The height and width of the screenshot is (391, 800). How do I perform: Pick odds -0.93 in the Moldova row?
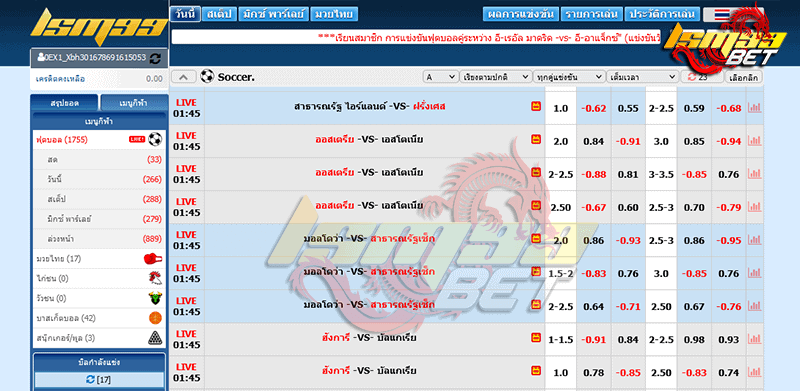click(x=628, y=240)
